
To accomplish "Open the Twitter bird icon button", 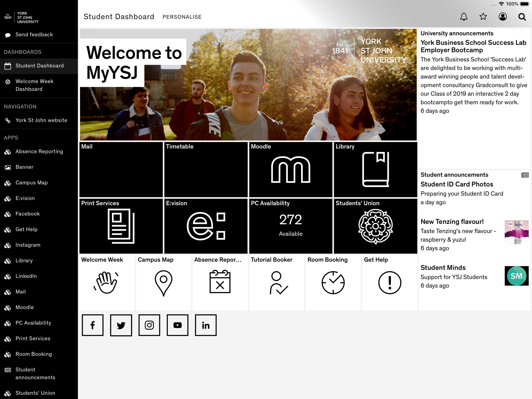I will pos(121,325).
